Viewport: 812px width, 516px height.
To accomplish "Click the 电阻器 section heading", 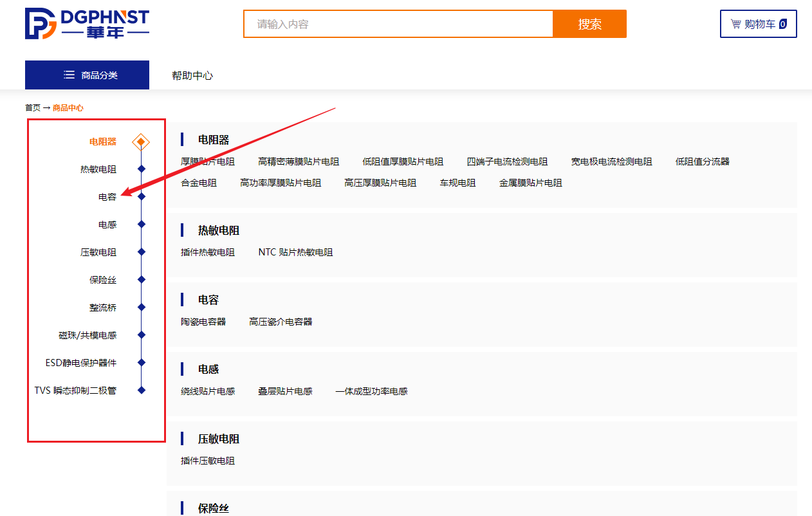I will (x=214, y=140).
